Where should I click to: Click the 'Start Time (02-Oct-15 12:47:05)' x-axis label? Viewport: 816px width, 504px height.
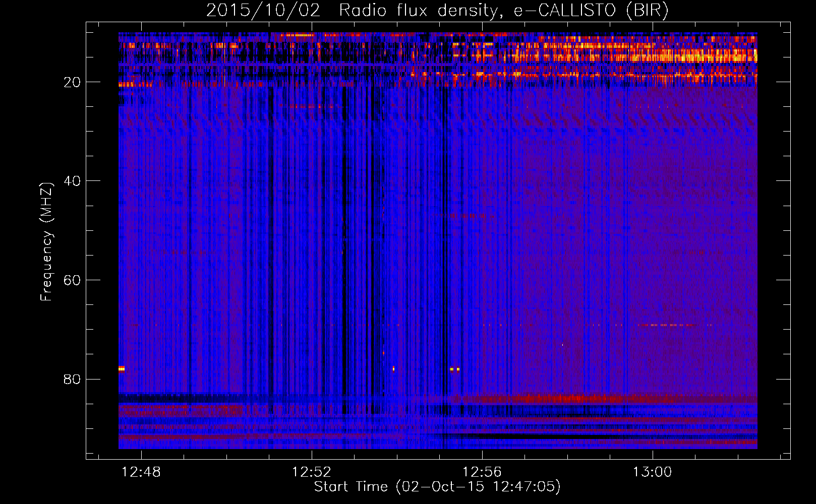pyautogui.click(x=437, y=487)
